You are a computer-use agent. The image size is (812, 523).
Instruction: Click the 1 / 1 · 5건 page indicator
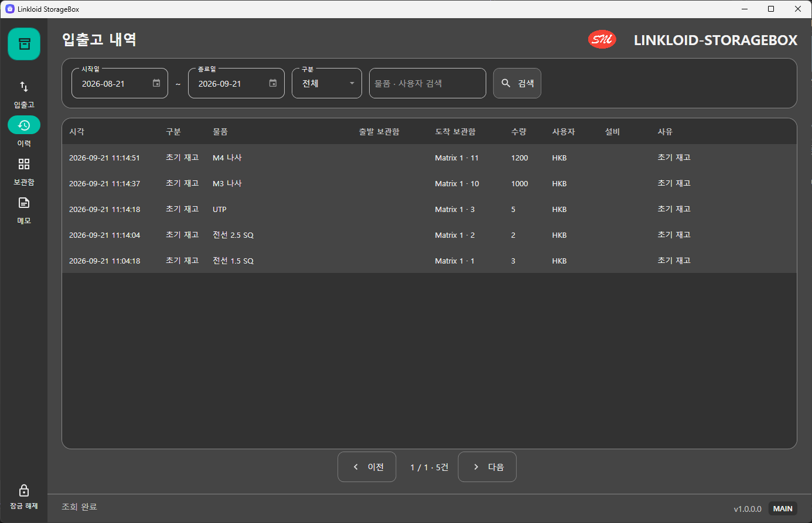(429, 467)
